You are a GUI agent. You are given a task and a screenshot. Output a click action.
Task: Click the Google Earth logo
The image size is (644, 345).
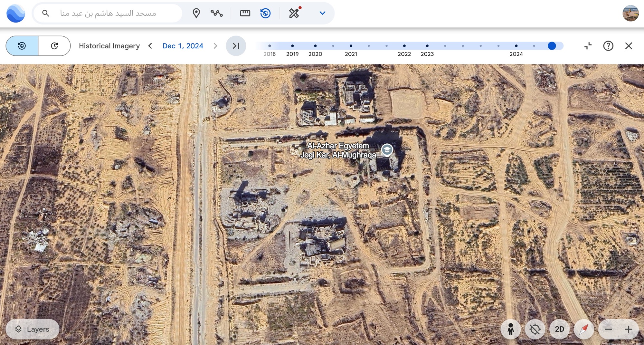click(x=15, y=13)
